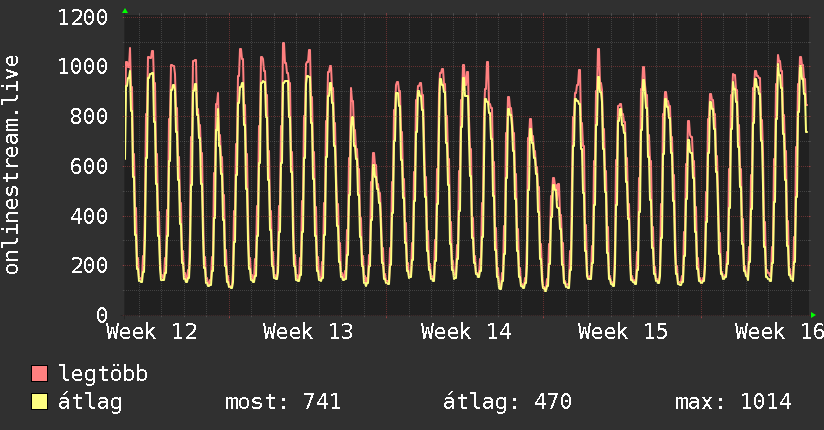This screenshot has width=824, height=430.
Task: Click the 600 y-axis tick label
Action: [x=91, y=166]
